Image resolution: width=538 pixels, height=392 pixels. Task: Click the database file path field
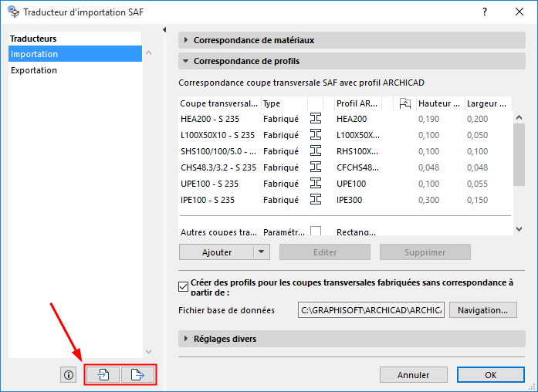click(371, 310)
